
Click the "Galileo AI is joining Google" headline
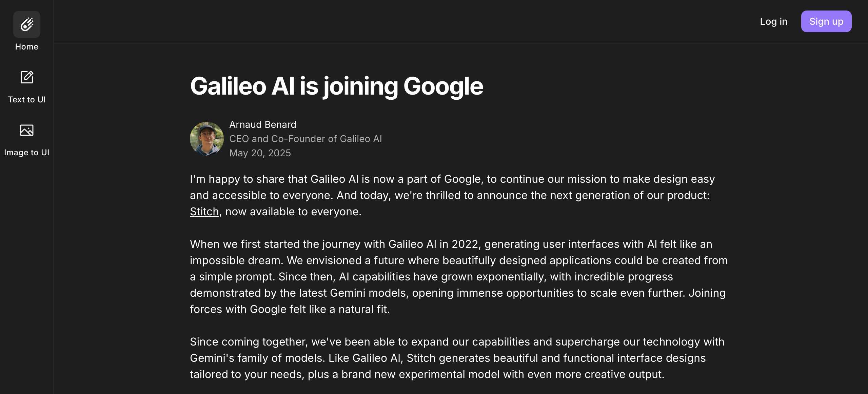(336, 86)
